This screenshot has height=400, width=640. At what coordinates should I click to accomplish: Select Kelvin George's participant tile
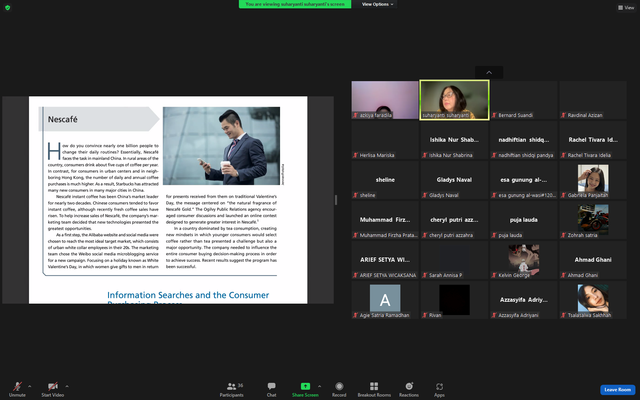(x=524, y=260)
